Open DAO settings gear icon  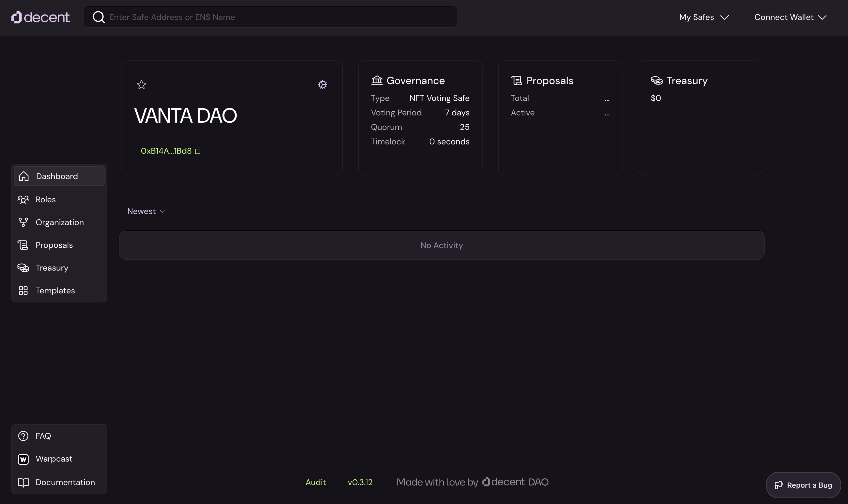click(322, 85)
